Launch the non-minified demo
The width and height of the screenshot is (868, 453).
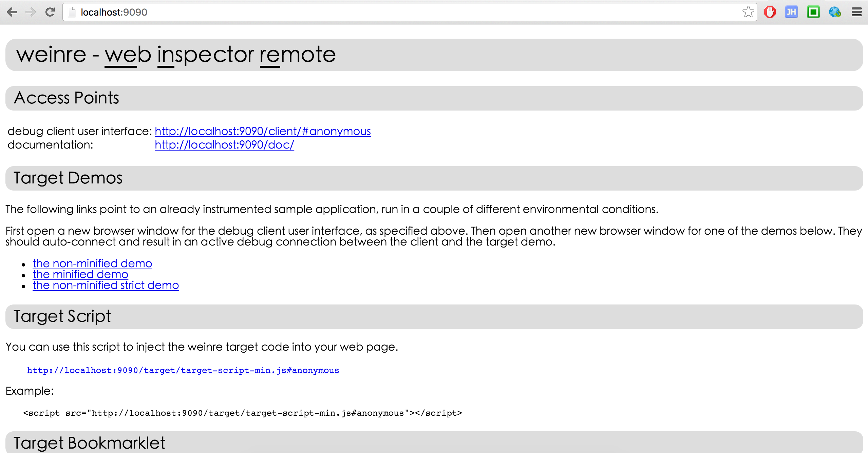(92, 263)
